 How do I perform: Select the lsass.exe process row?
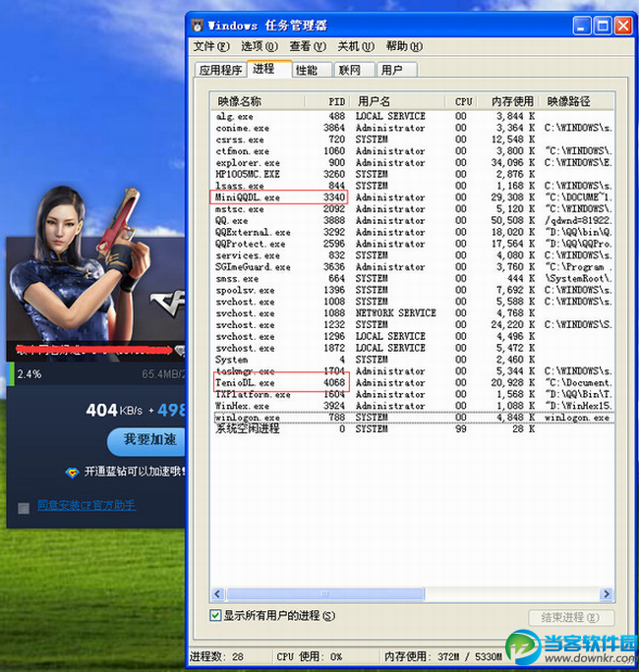[413, 186]
